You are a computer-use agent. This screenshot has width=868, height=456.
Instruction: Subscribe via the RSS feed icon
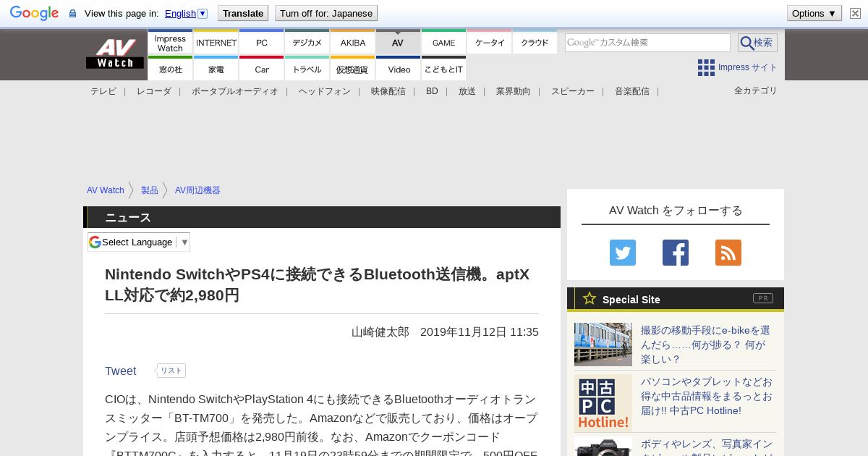pos(728,253)
